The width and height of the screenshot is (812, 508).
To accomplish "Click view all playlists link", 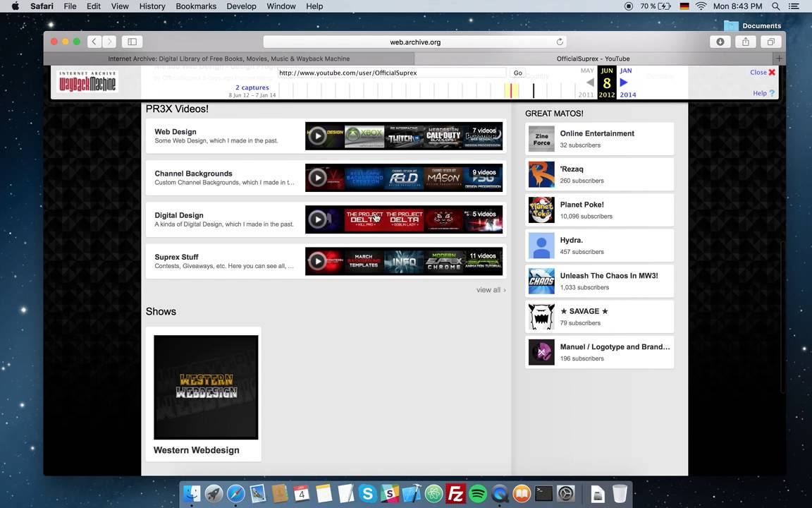I will 491,290.
